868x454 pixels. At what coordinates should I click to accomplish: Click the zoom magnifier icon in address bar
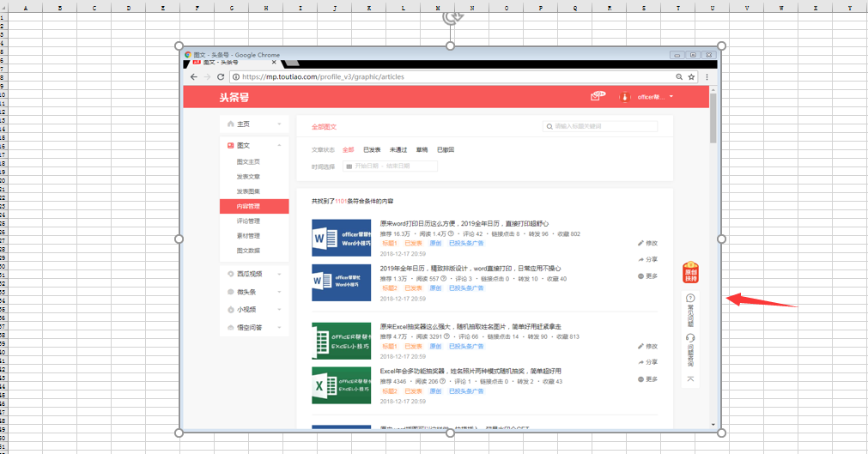[x=679, y=77]
